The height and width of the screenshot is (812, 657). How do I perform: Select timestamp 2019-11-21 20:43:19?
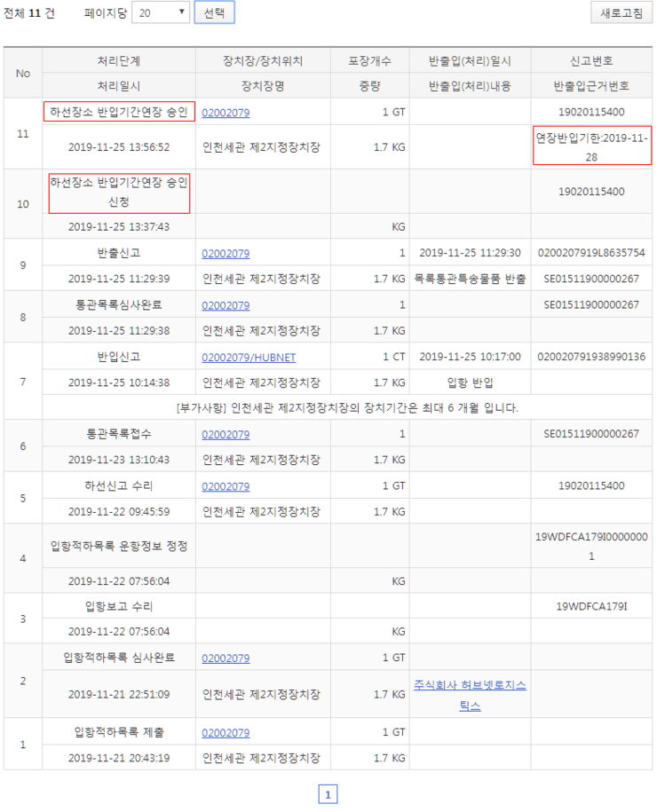119,758
